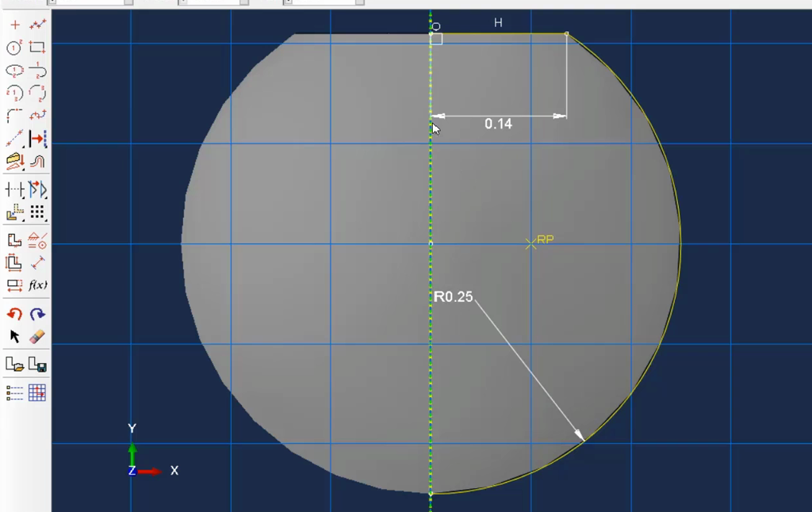Screen dimensions: 812x512
Task: Pick the Create Fillet tool
Action: (14, 115)
